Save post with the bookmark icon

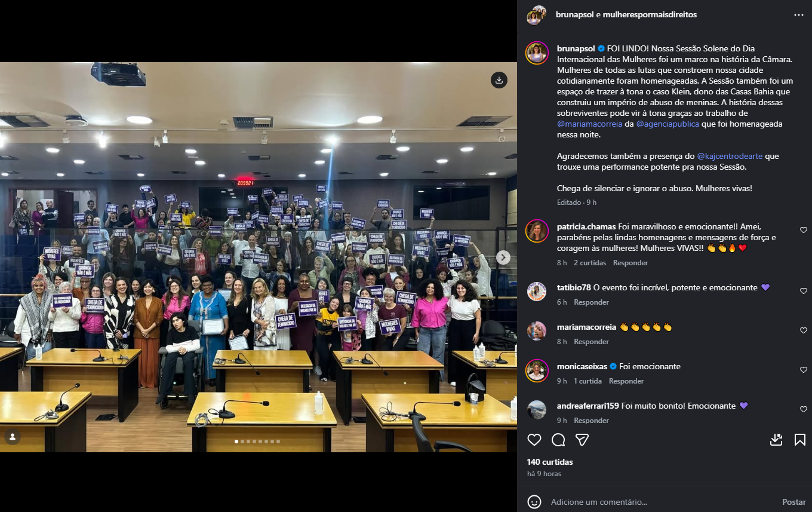[x=800, y=440]
